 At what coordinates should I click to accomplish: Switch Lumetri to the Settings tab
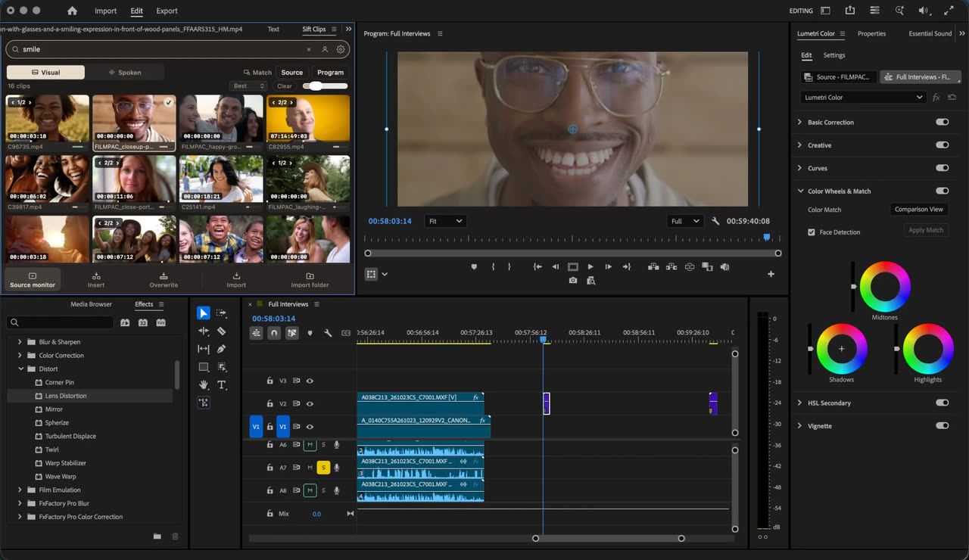[834, 55]
